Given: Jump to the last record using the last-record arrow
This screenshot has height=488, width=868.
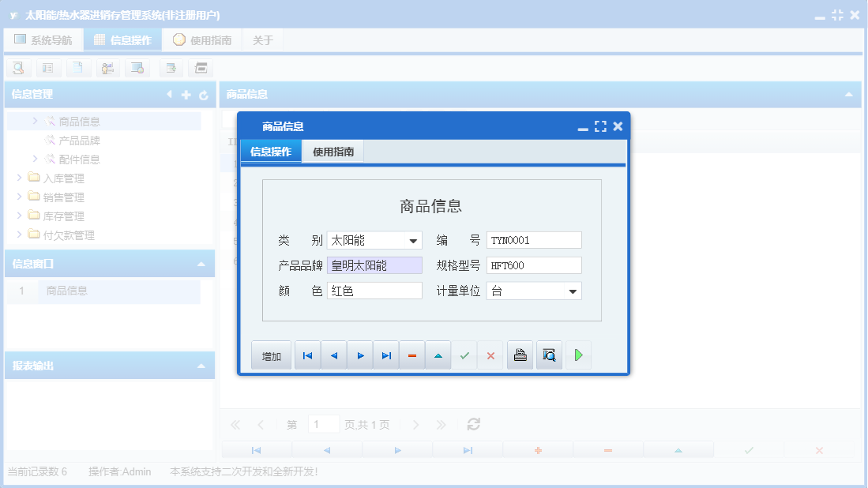Looking at the screenshot, I should pyautogui.click(x=386, y=355).
